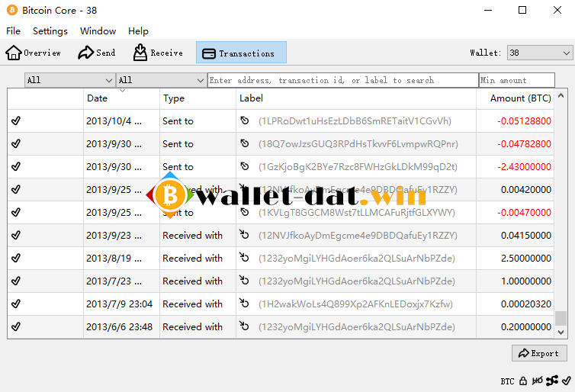Select the amount -0.05128800

(x=524, y=121)
